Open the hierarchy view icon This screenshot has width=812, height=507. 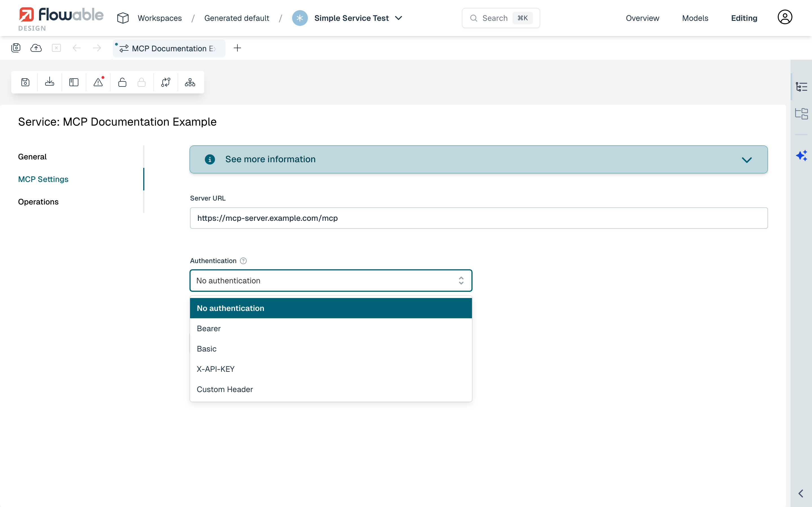coord(189,82)
